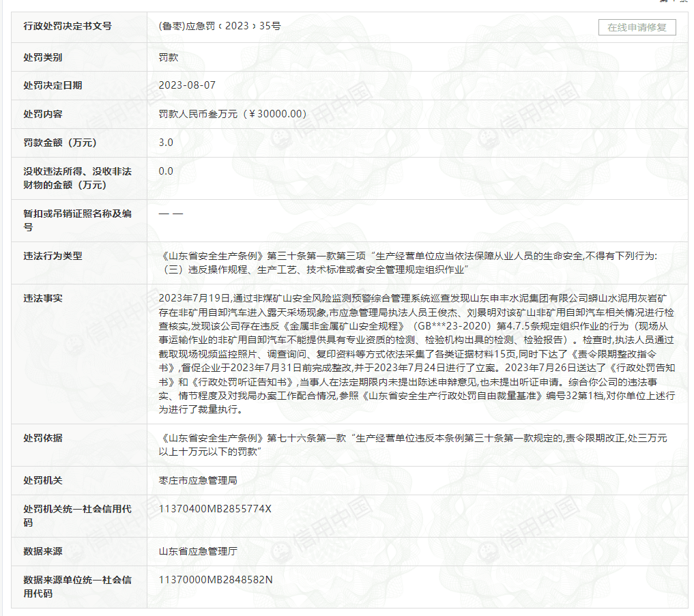
Task: Click penalty content 罚款人民币叁万元 text
Action: tap(232, 114)
